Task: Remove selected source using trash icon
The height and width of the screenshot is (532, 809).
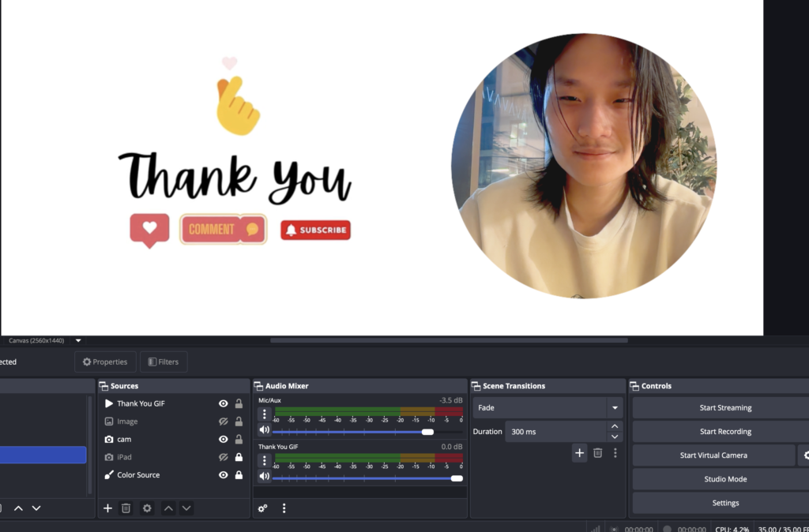Action: pyautogui.click(x=126, y=508)
